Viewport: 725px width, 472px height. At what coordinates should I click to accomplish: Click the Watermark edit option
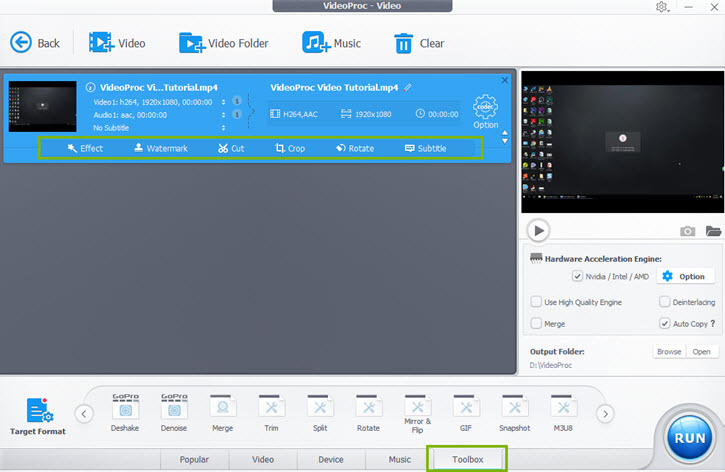[x=160, y=148]
